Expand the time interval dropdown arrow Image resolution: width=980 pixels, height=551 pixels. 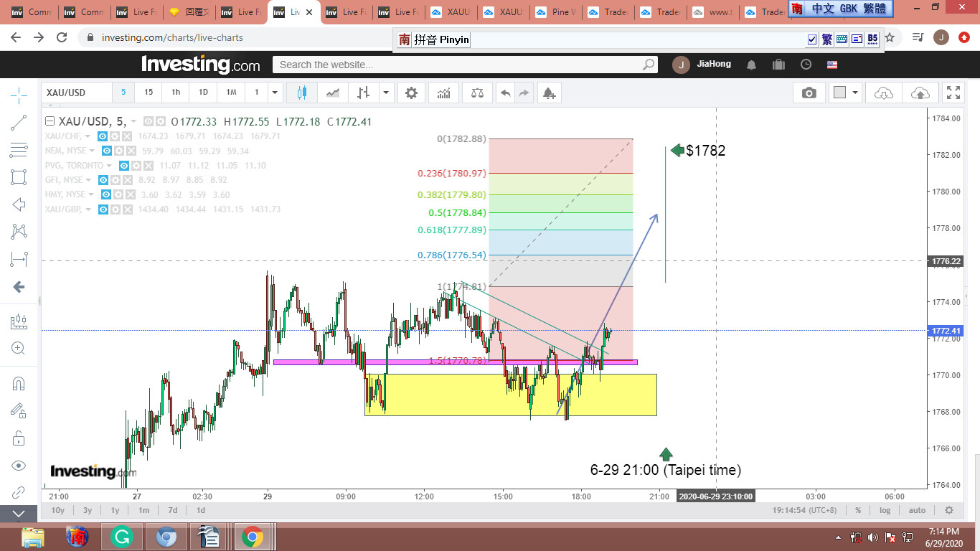coord(275,93)
